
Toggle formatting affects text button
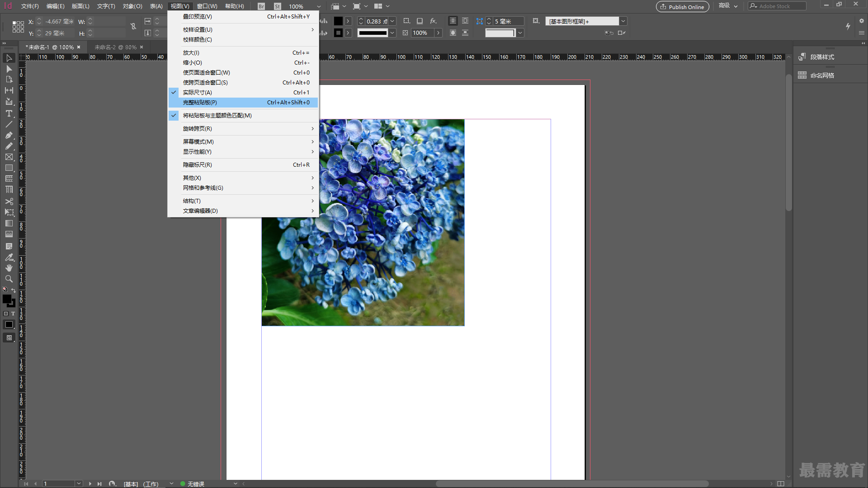click(x=13, y=314)
